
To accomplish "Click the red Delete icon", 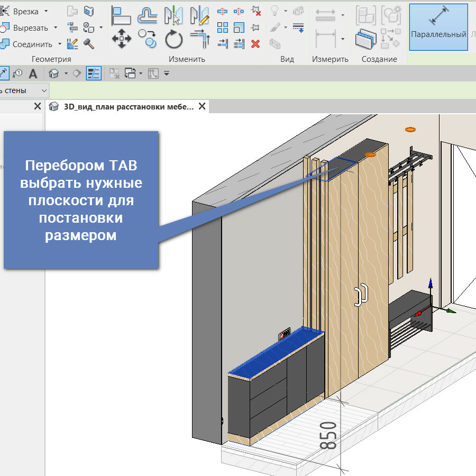I will (x=255, y=44).
